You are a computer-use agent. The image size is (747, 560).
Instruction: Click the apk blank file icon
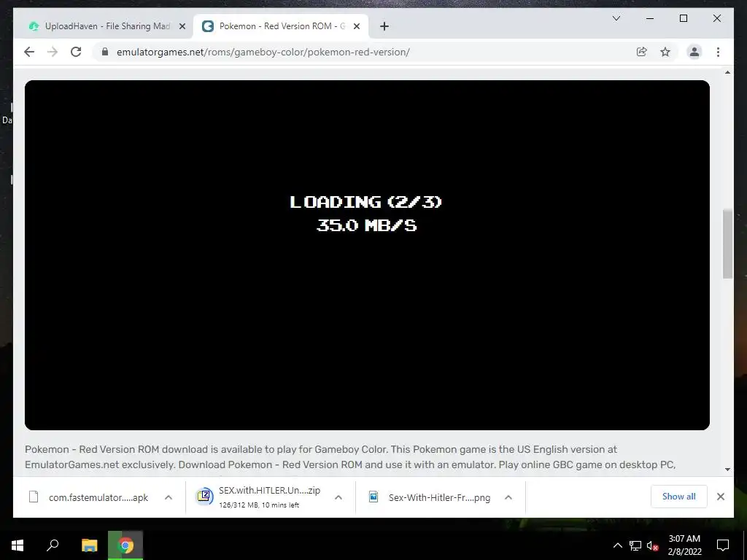pyautogui.click(x=34, y=497)
